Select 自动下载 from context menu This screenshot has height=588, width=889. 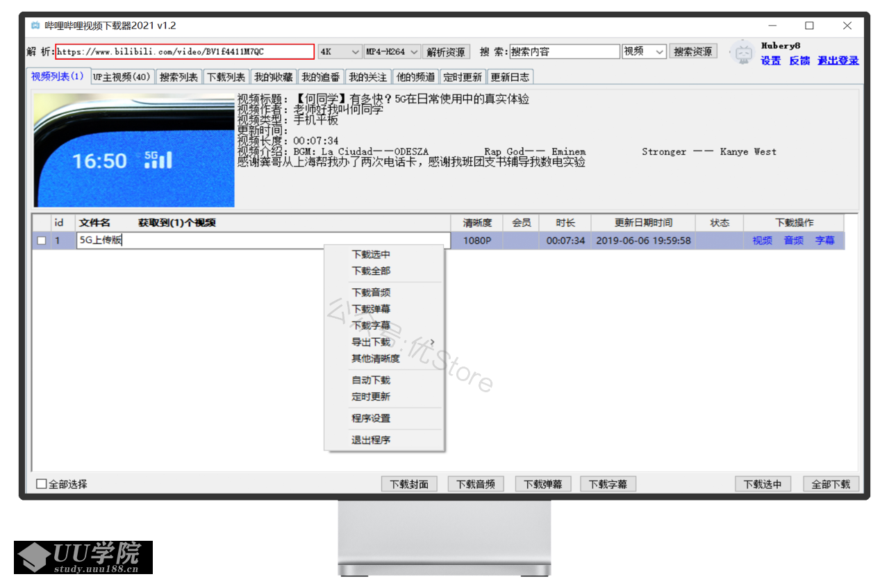(371, 380)
